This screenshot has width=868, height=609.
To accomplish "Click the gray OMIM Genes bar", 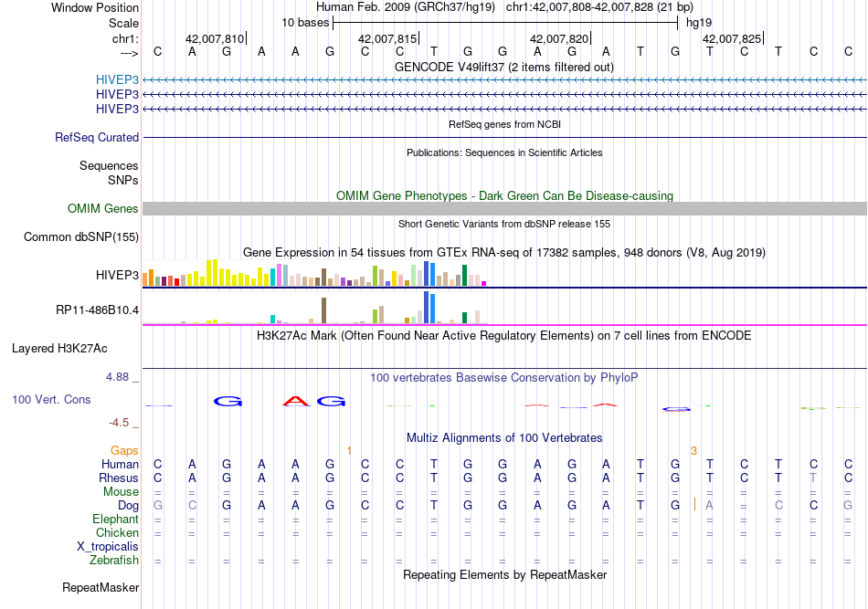I will pyautogui.click(x=504, y=208).
